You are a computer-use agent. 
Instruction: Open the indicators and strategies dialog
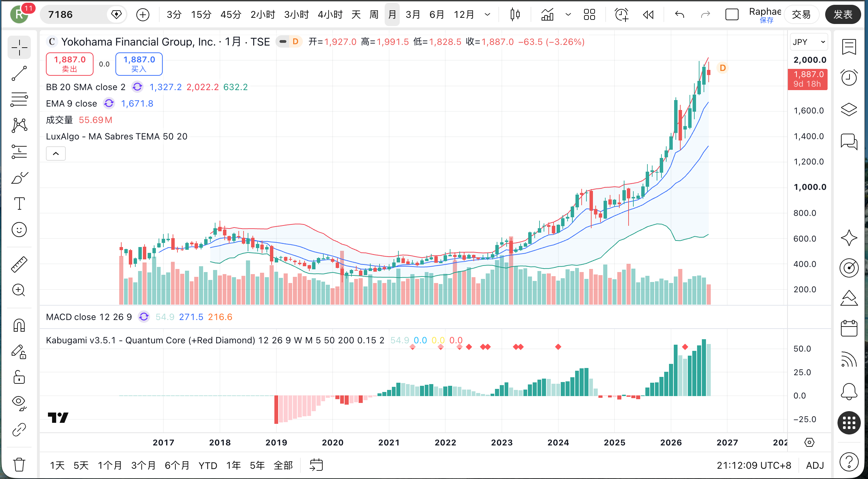click(547, 15)
